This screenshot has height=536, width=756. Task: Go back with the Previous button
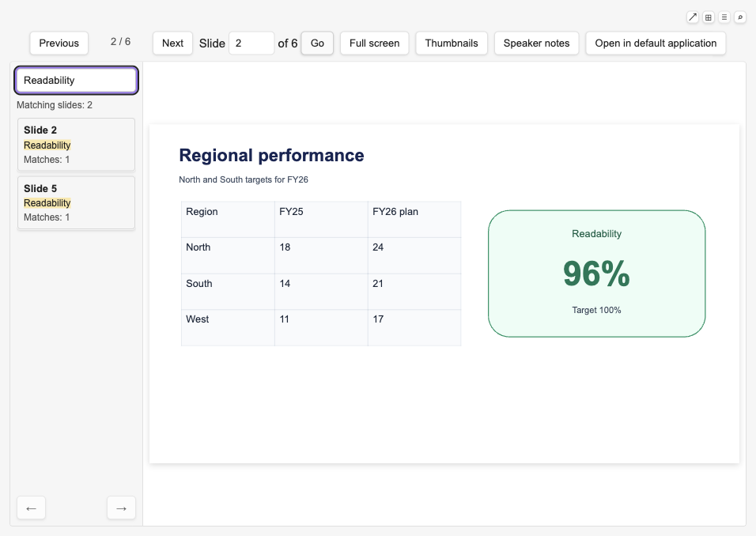click(x=59, y=43)
